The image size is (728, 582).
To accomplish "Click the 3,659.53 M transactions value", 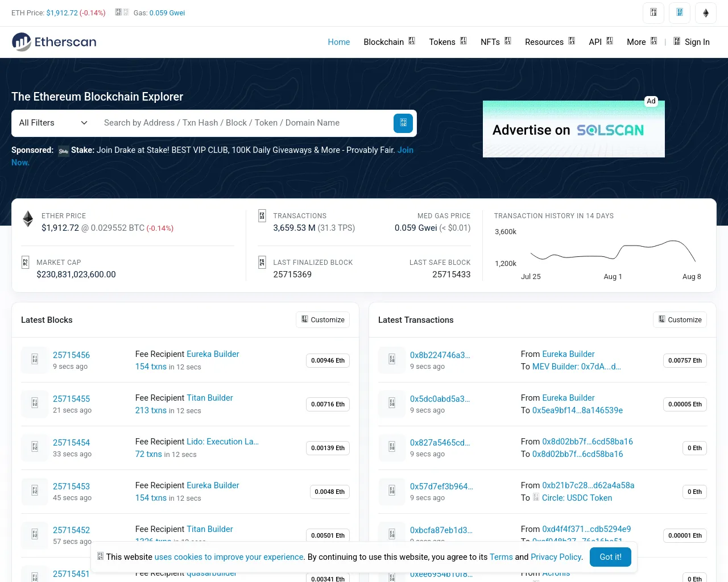I will 294,228.
